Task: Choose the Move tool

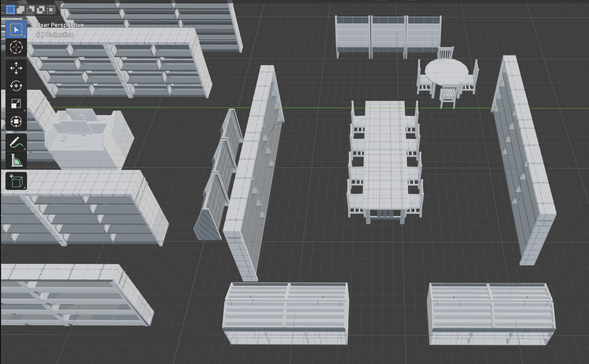Action: [16, 68]
